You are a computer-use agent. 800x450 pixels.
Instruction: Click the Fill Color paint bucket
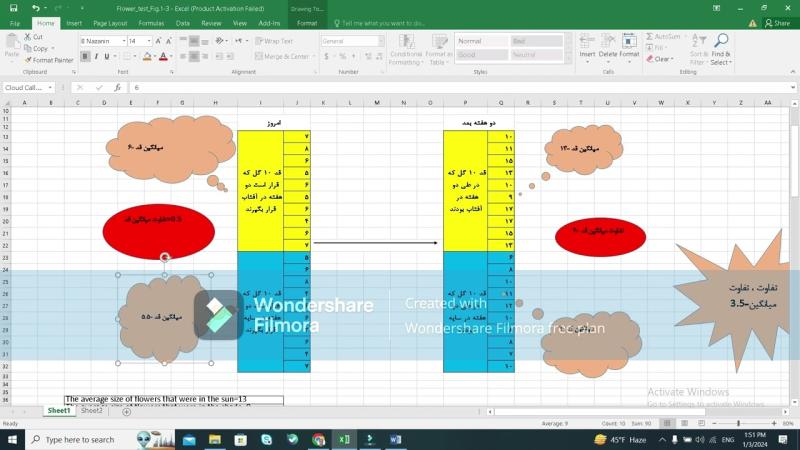pos(147,56)
